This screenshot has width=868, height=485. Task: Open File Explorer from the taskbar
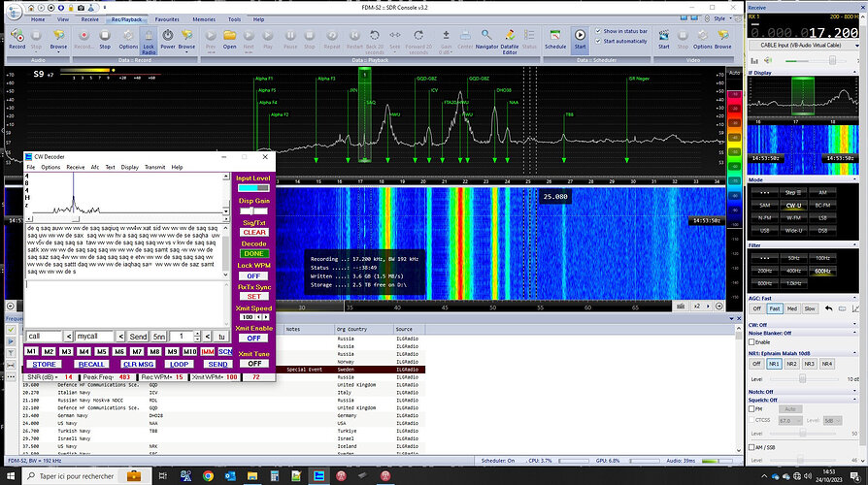coord(252,475)
